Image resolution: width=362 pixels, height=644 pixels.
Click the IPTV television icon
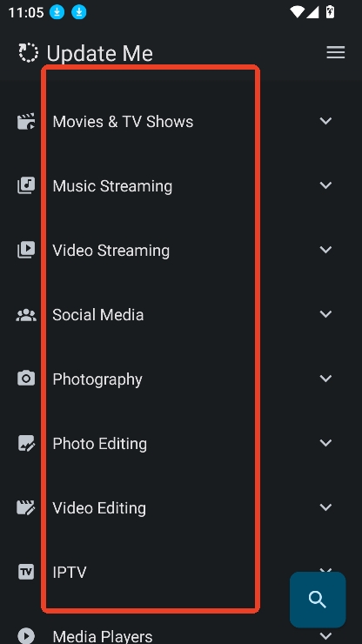point(26,572)
